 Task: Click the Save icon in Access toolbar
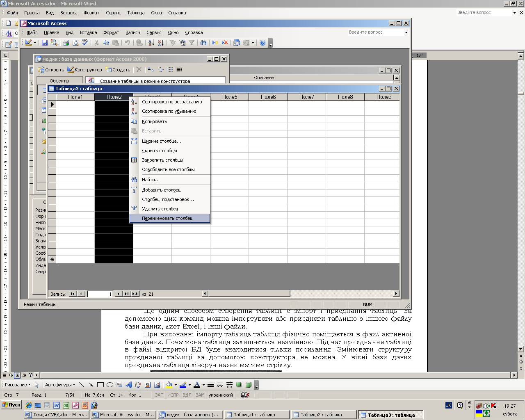coord(45,43)
